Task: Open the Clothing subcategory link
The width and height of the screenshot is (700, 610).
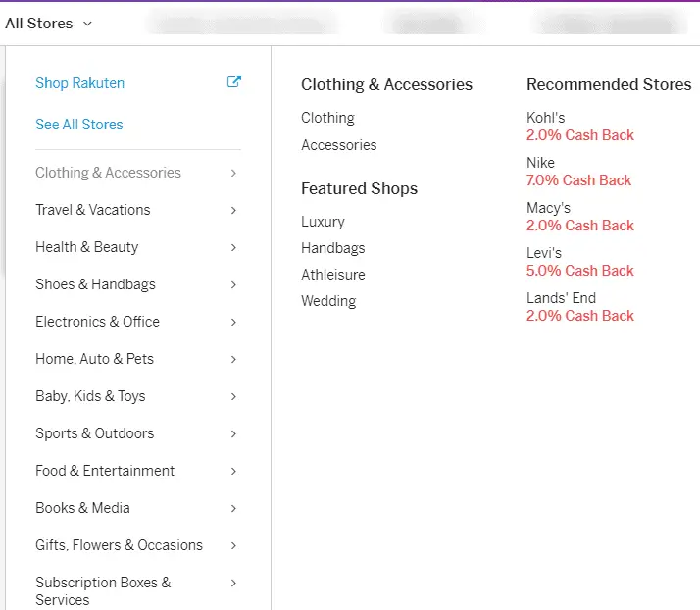Action: tap(327, 118)
